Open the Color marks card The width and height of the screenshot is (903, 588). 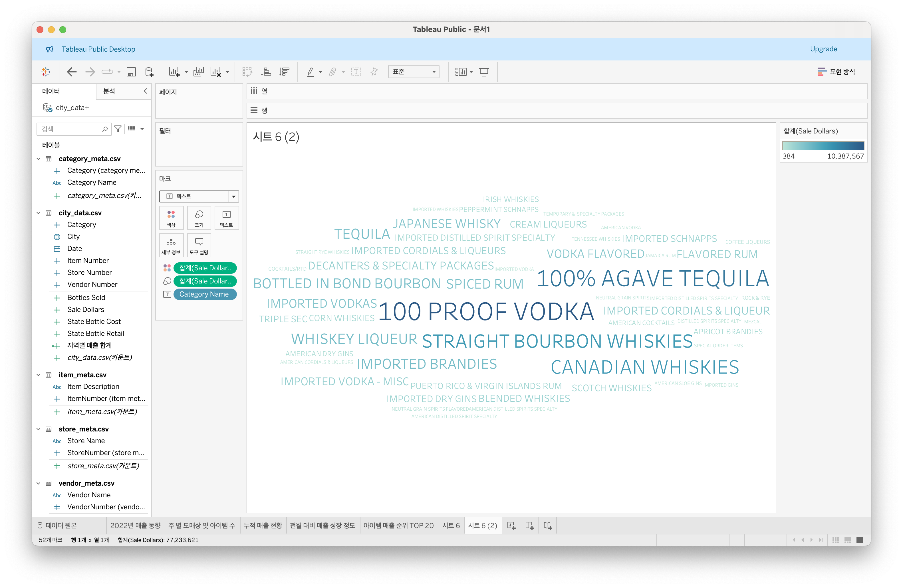click(x=171, y=218)
